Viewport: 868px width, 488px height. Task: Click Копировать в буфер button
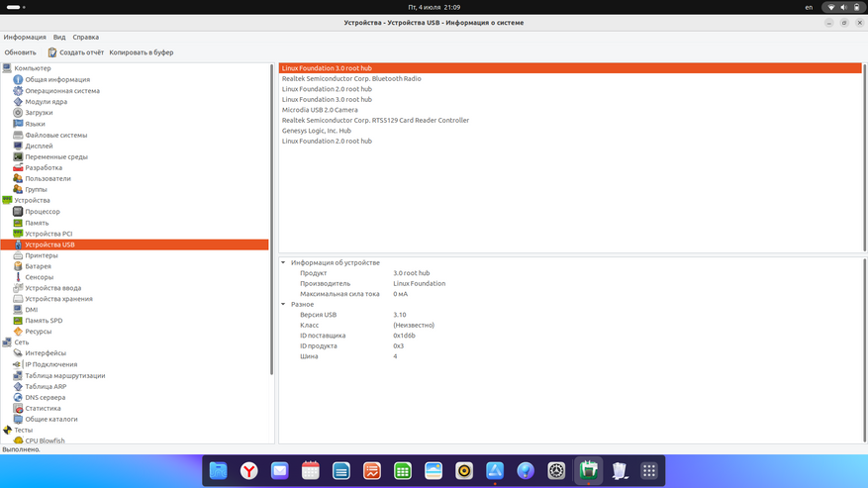(x=142, y=52)
